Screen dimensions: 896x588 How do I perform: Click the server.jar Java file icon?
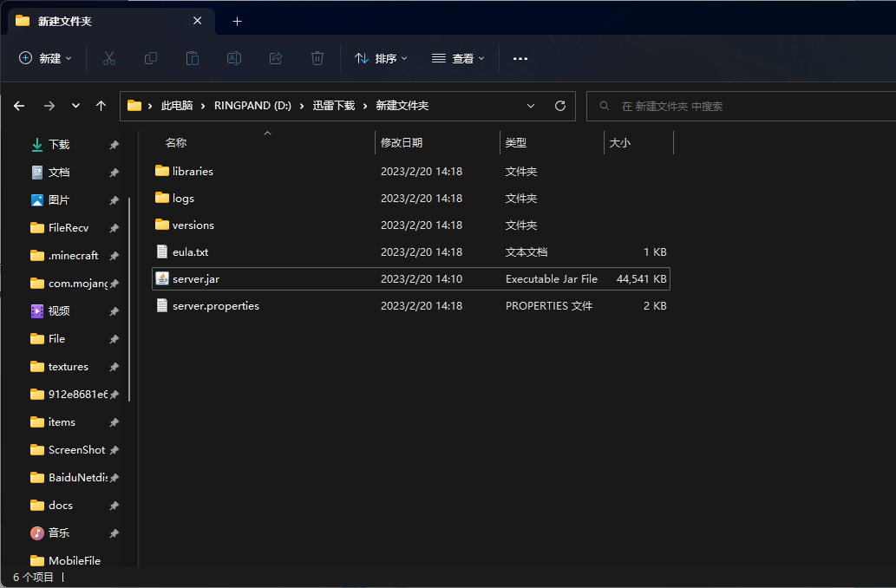click(162, 278)
